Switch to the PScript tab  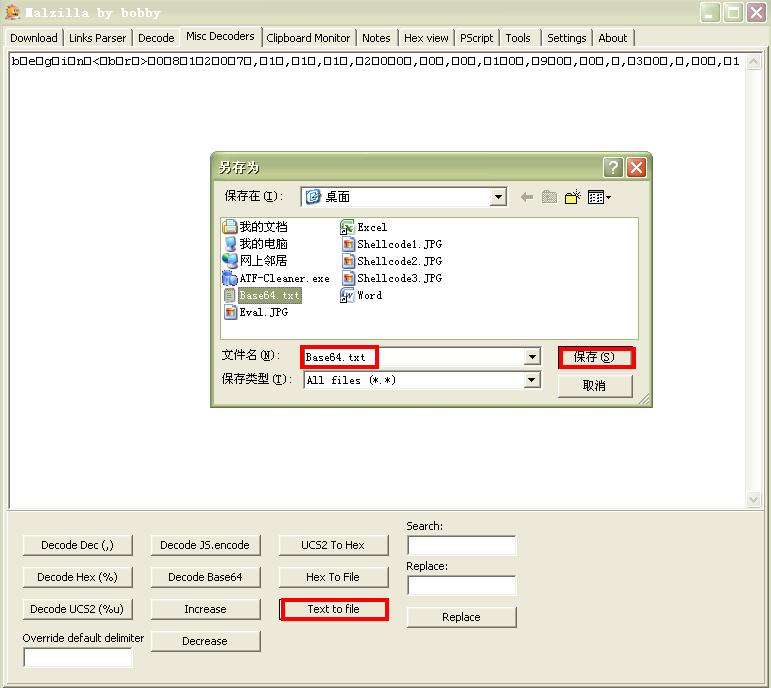tap(476, 38)
